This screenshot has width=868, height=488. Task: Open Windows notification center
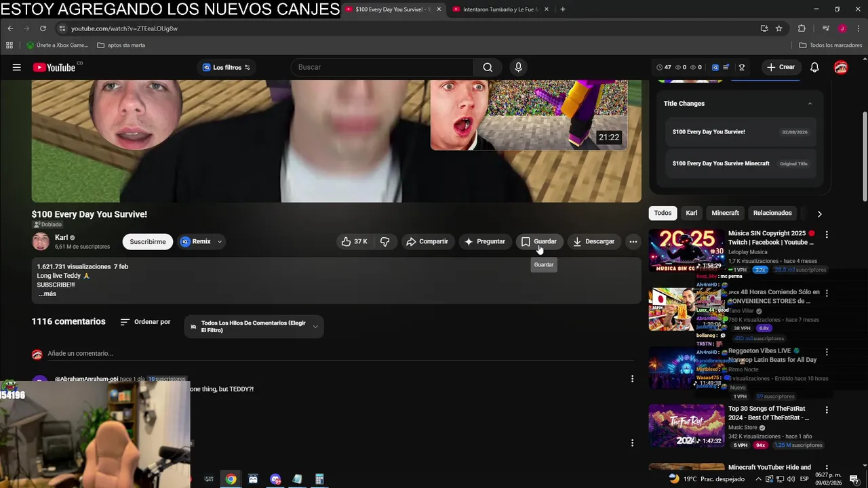click(x=854, y=479)
